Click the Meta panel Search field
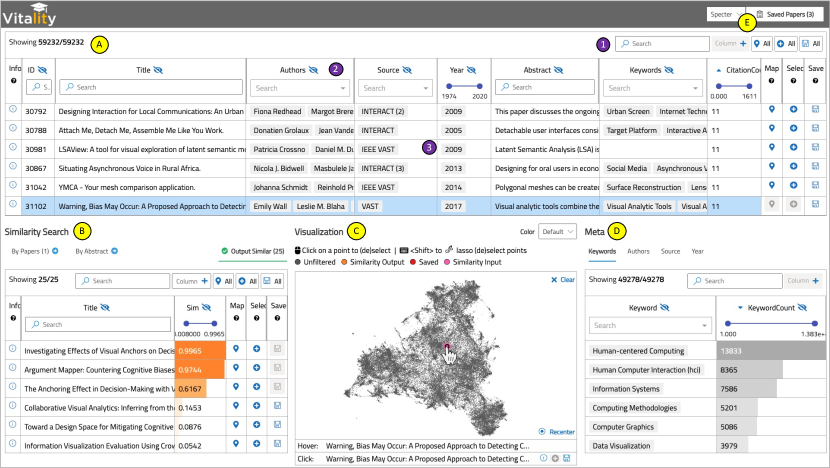This screenshot has height=468, width=830. tap(735, 281)
